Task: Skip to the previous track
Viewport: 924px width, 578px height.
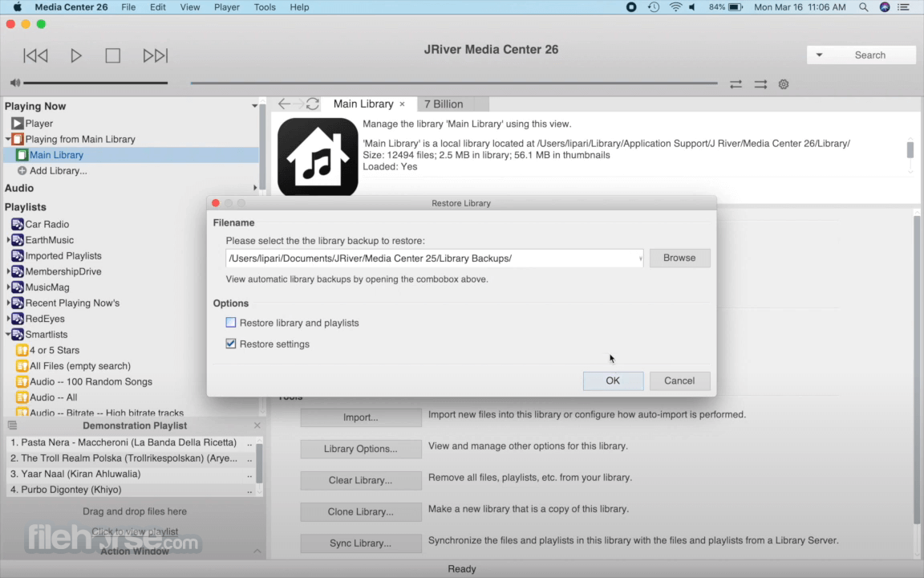Action: pyautogui.click(x=35, y=55)
